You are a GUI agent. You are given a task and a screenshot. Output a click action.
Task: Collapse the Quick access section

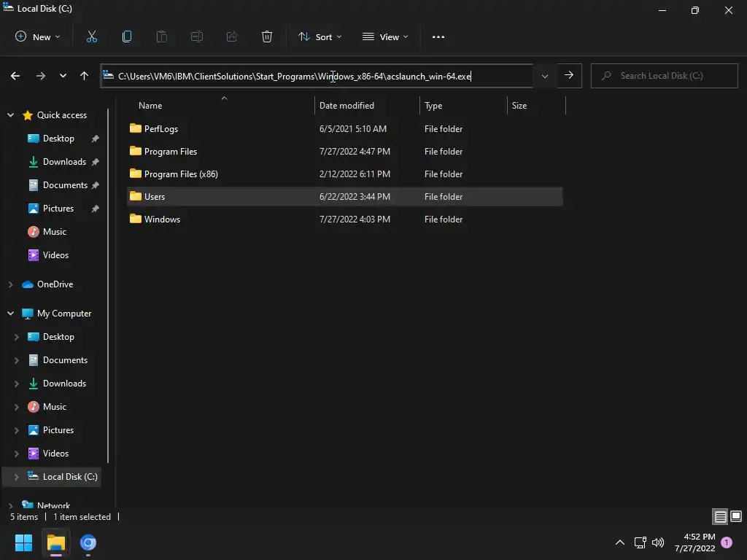(x=10, y=114)
